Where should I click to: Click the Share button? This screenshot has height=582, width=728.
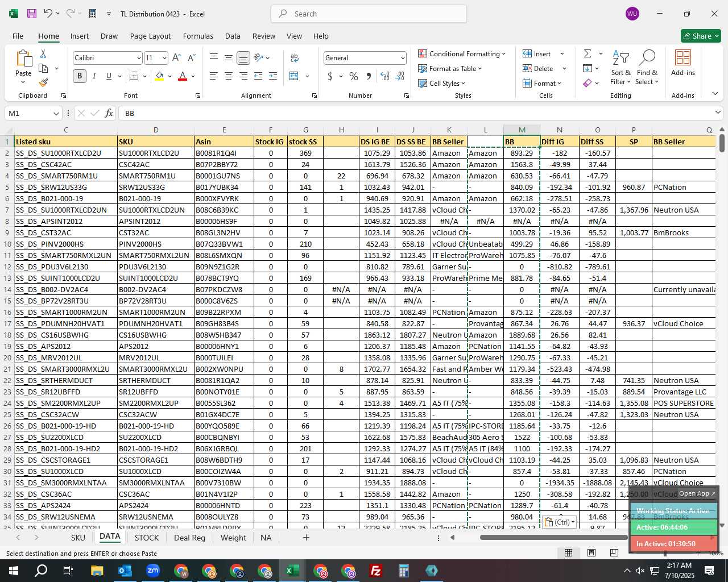click(701, 36)
